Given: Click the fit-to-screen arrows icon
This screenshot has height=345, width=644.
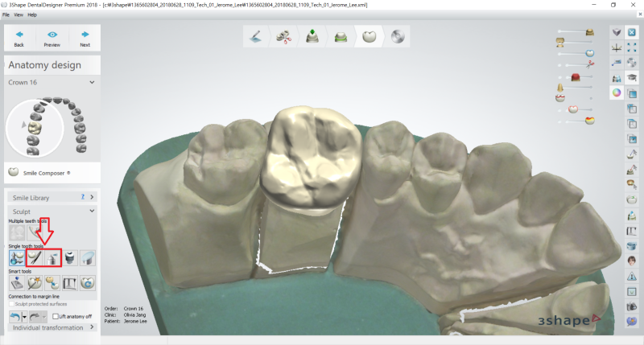Looking at the screenshot, I should click(x=632, y=47).
